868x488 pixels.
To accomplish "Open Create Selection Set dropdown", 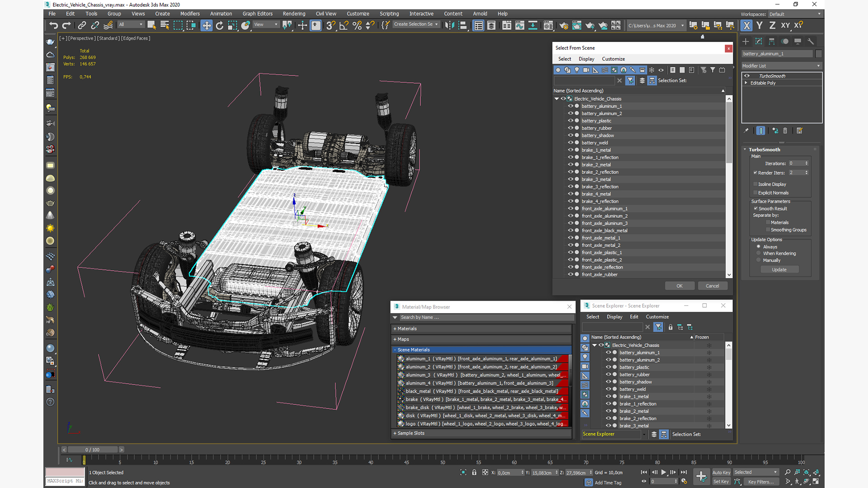I will click(x=416, y=24).
